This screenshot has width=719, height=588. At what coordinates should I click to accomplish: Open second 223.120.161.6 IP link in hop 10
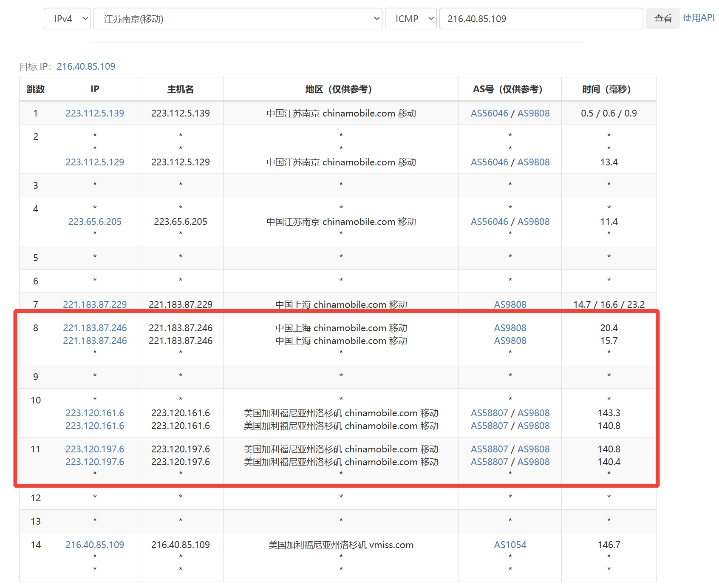[95, 426]
